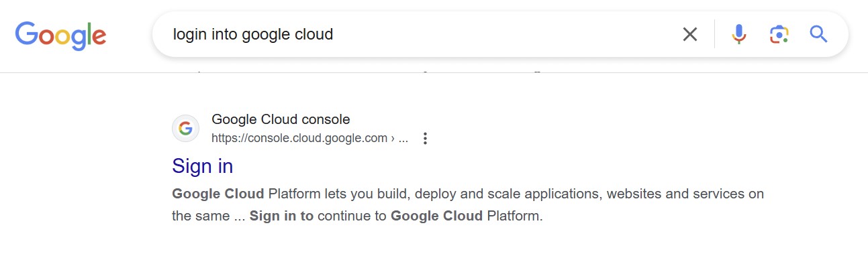
Task: Open Search by image with the lens icon
Action: pos(779,34)
